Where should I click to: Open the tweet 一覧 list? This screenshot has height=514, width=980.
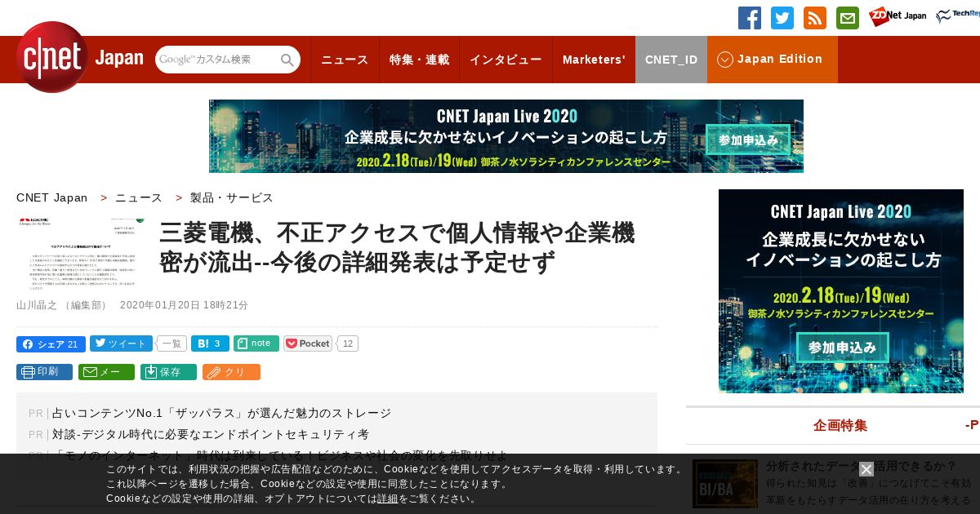pos(171,343)
